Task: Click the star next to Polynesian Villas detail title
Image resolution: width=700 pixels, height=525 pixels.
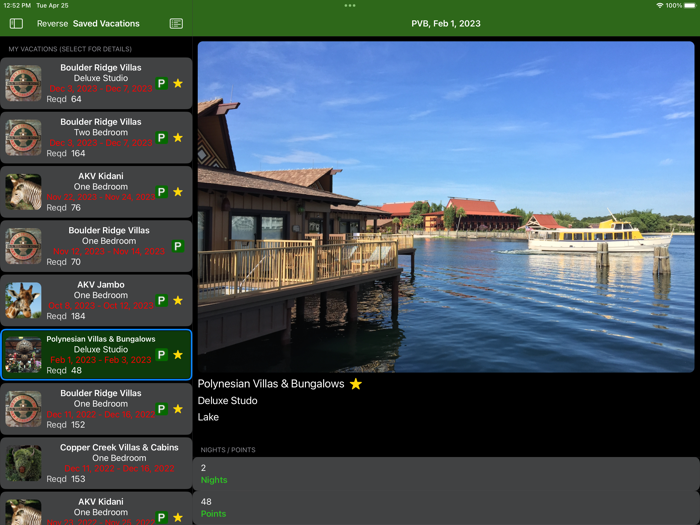Action: [356, 384]
